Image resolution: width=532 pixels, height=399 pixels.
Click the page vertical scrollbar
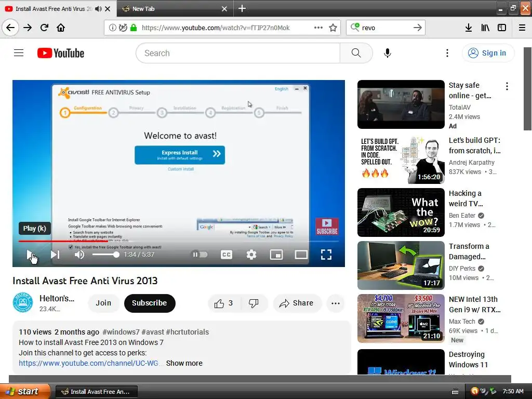pyautogui.click(x=527, y=88)
